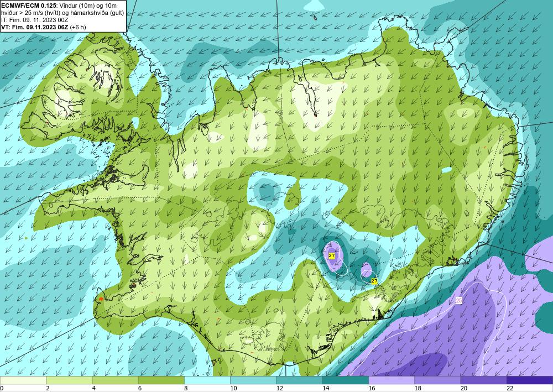Image resolution: width=553 pixels, height=392 pixels.
Task: Select the light teal 10–12 m/s legend swatch
Action: (x=253, y=380)
